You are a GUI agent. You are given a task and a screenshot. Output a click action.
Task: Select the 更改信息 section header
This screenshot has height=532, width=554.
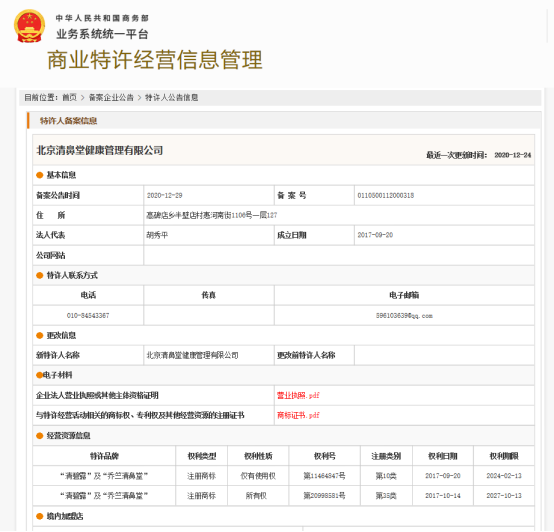61,335
